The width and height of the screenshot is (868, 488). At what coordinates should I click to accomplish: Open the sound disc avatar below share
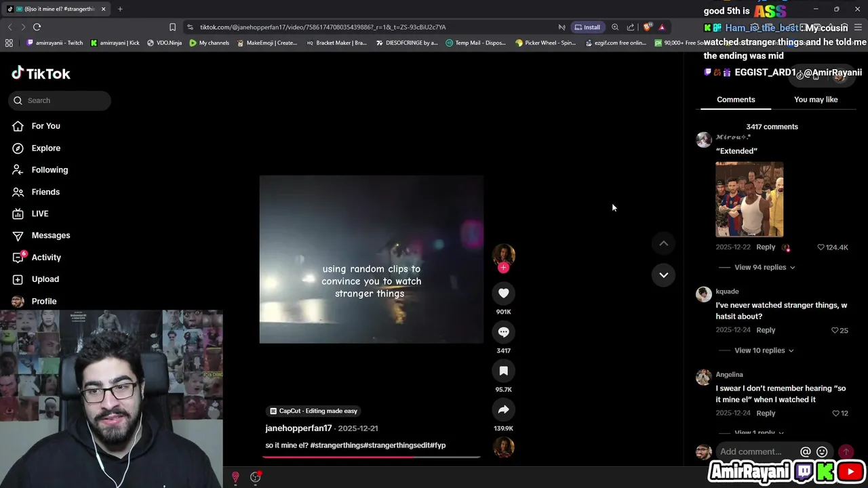503,447
